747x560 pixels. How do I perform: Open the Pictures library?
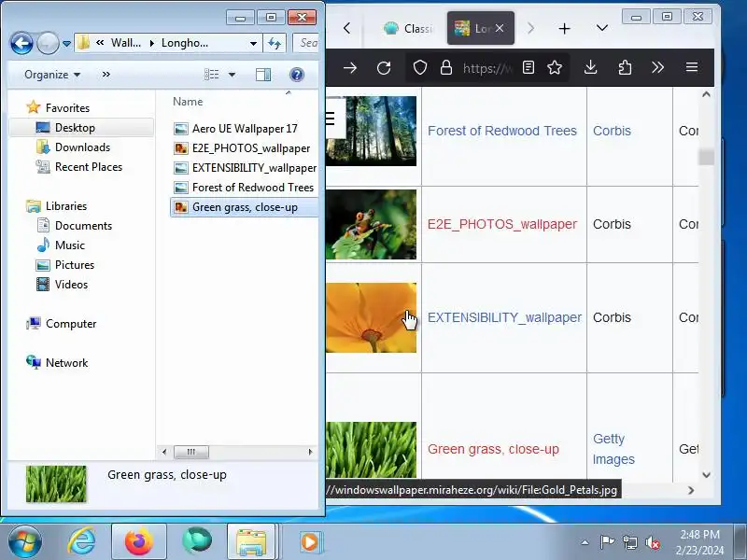pos(75,264)
